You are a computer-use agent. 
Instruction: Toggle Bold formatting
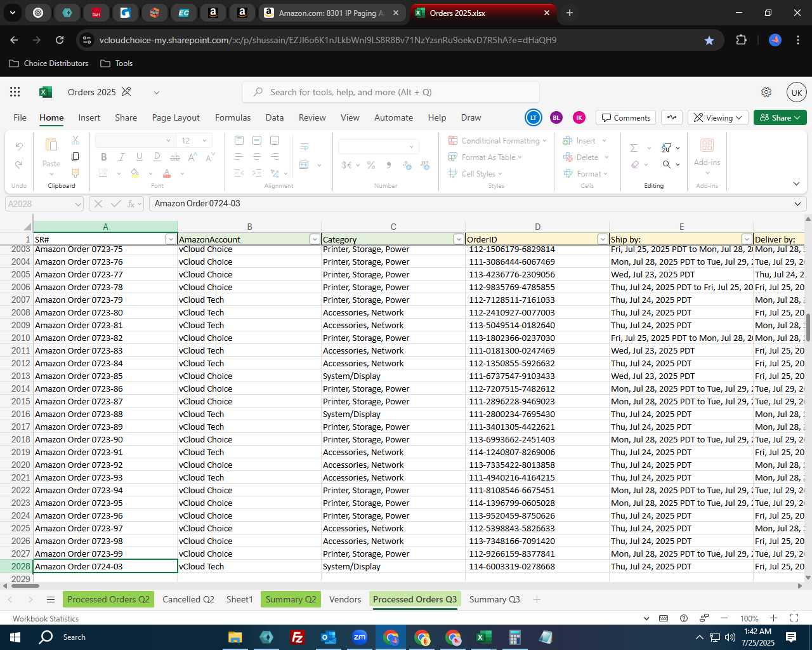pos(104,157)
